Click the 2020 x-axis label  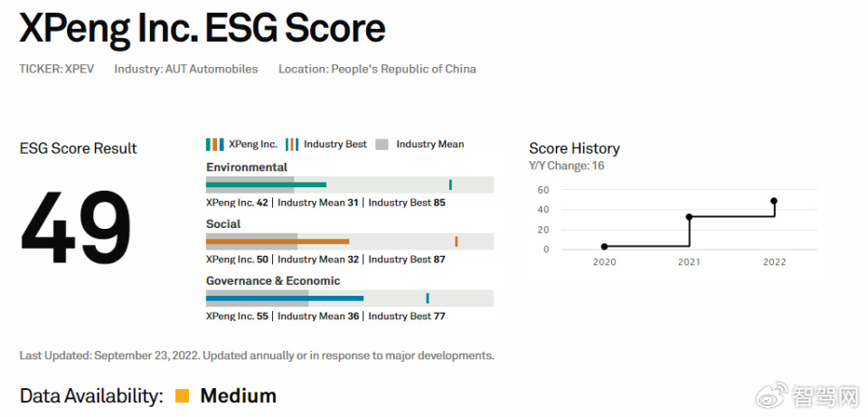pos(604,262)
